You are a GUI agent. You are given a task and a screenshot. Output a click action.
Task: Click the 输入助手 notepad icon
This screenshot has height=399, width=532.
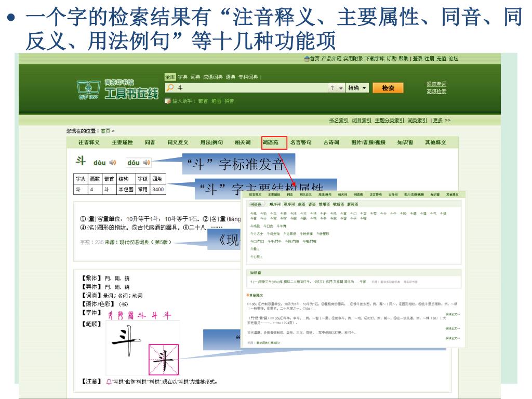pos(168,101)
